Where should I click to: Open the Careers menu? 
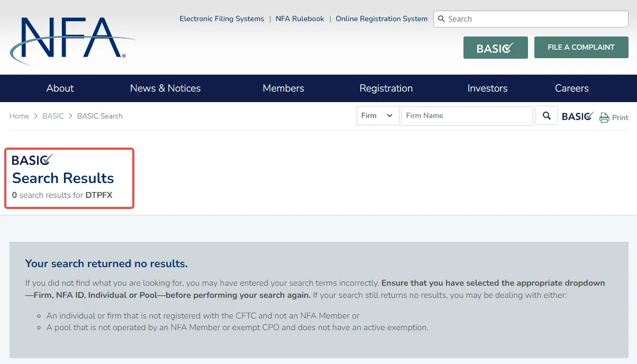pyautogui.click(x=572, y=88)
